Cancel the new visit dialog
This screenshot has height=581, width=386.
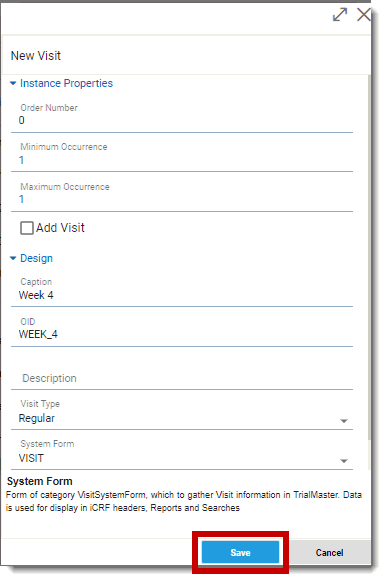[329, 552]
